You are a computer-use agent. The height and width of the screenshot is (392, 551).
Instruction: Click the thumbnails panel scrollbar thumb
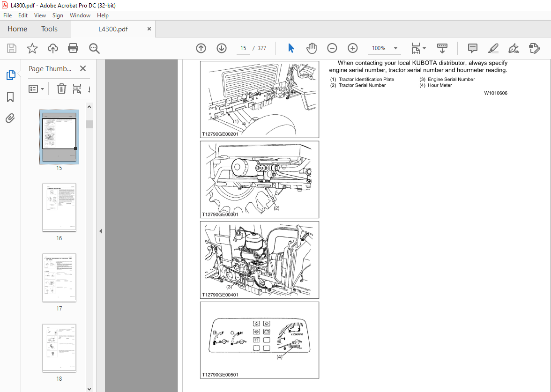coord(89,125)
